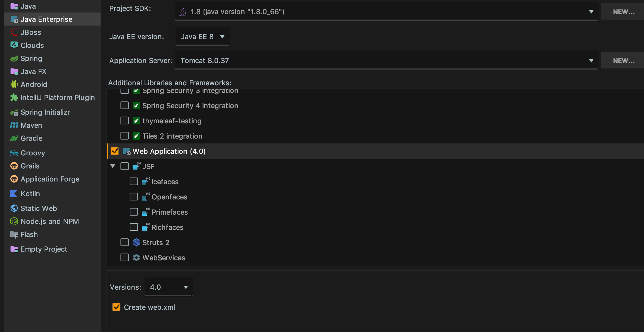
Task: Click the Java cup icon in SDK field
Action: (x=183, y=12)
